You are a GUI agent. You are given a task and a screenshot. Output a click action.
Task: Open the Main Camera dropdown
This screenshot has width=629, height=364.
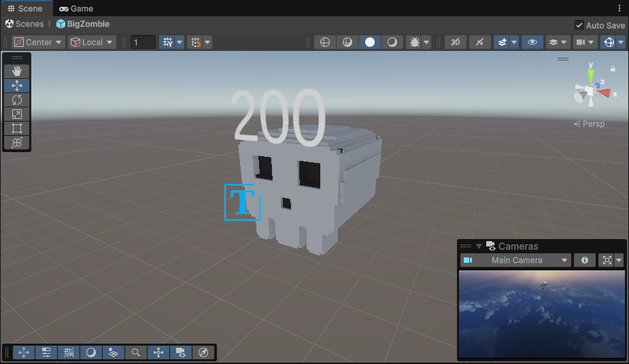(516, 260)
